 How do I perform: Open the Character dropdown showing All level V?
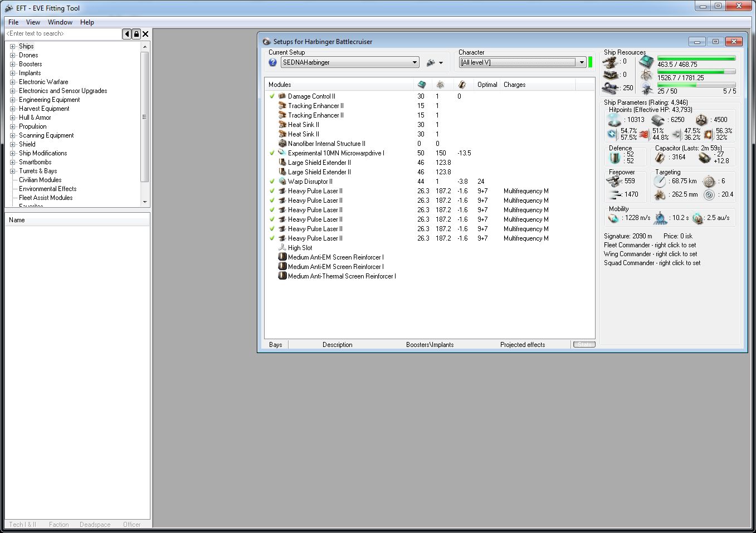[523, 62]
